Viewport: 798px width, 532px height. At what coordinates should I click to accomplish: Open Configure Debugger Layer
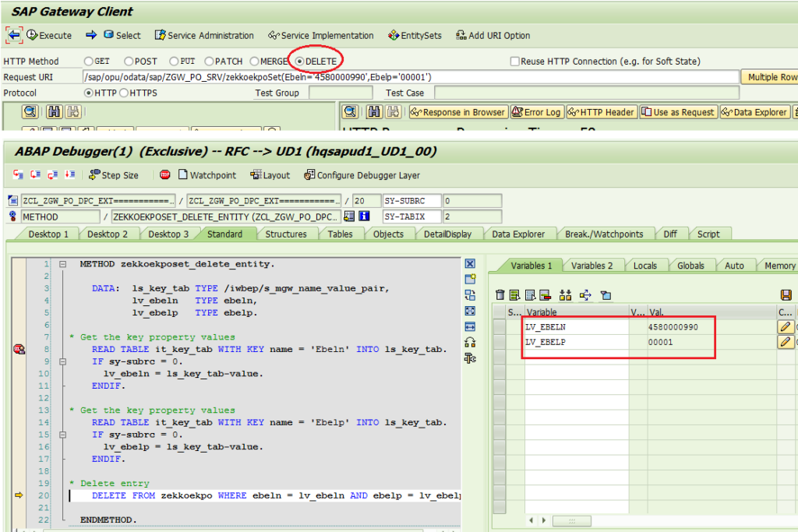(x=362, y=175)
